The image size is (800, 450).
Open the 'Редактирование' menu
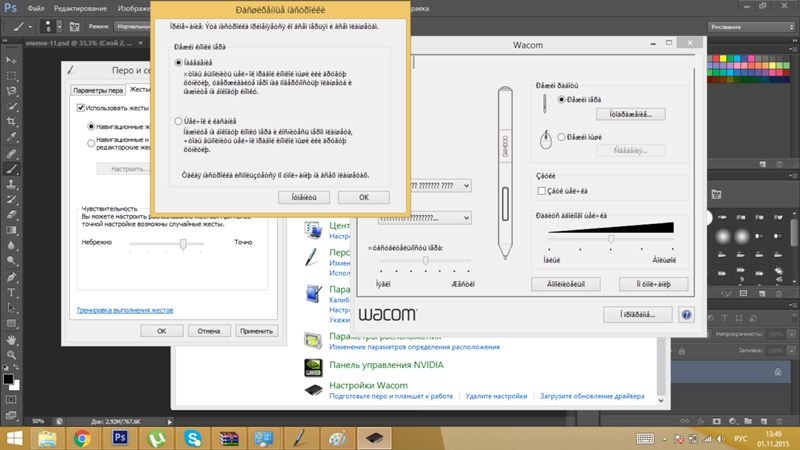point(81,8)
